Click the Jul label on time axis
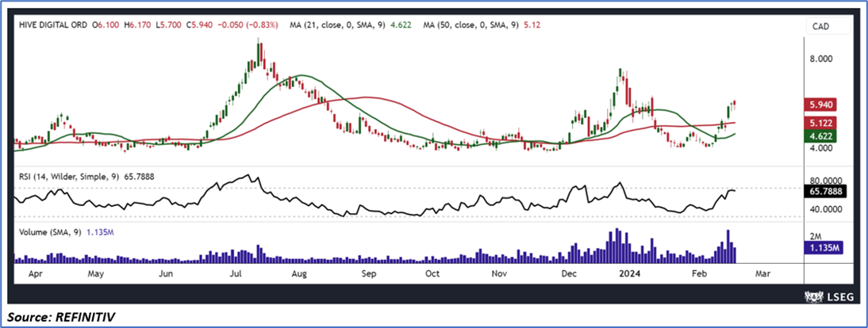The image size is (868, 328). (237, 273)
